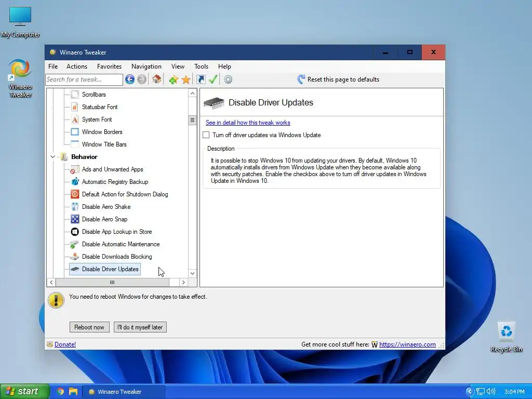
Task: Expand hidden tray icons arrow
Action: click(470, 392)
